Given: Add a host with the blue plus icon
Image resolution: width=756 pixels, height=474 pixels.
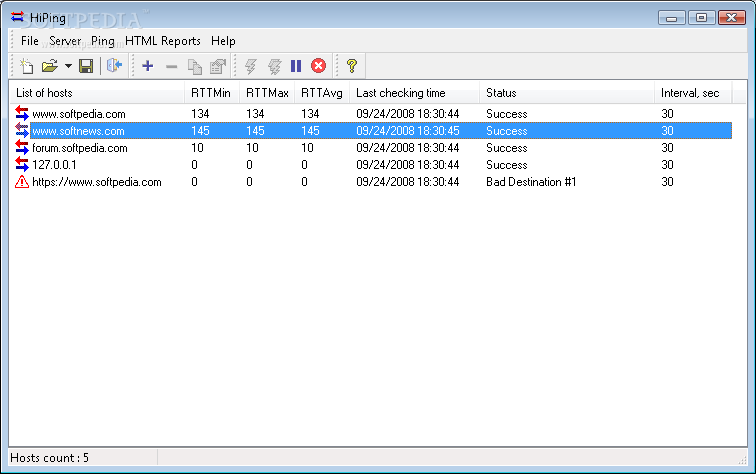Looking at the screenshot, I should tap(148, 66).
